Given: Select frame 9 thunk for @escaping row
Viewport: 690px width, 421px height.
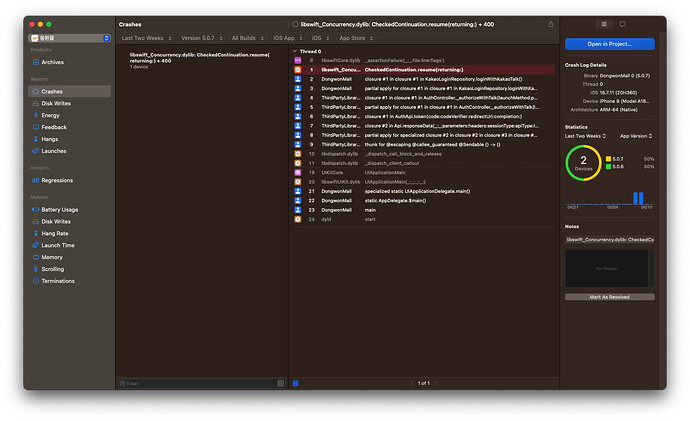Looking at the screenshot, I should [x=423, y=145].
